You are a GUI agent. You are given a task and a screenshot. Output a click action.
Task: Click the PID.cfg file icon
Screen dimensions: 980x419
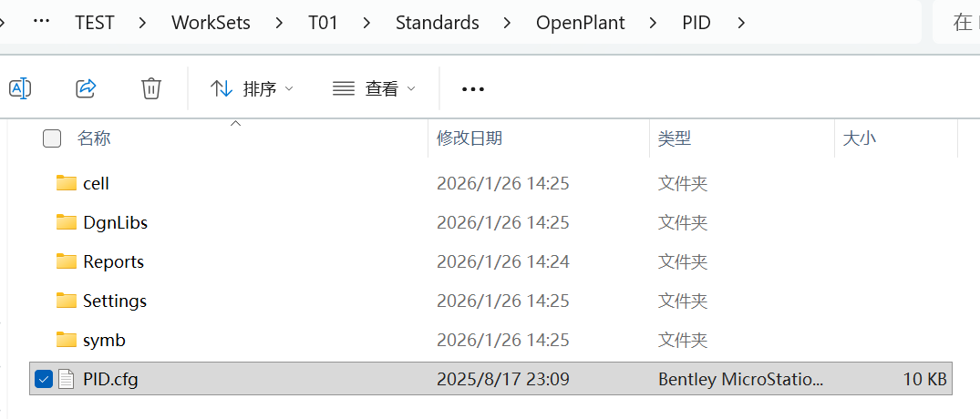[66, 379]
